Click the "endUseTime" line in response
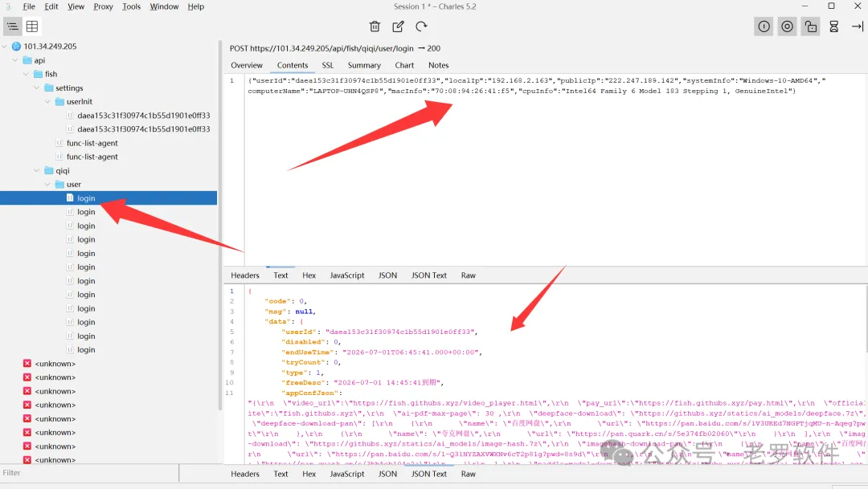Viewport: 868px width, 489px height. (x=383, y=352)
